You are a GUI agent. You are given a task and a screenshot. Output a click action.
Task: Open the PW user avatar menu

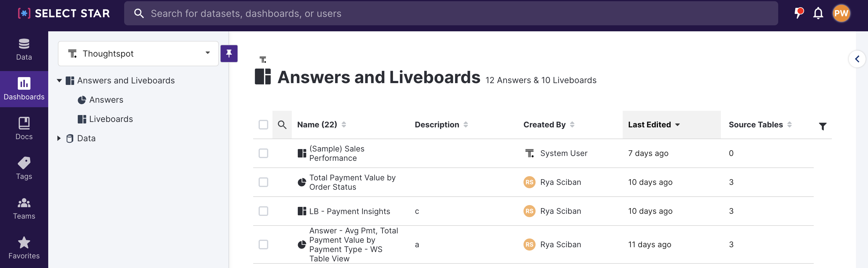pos(841,14)
